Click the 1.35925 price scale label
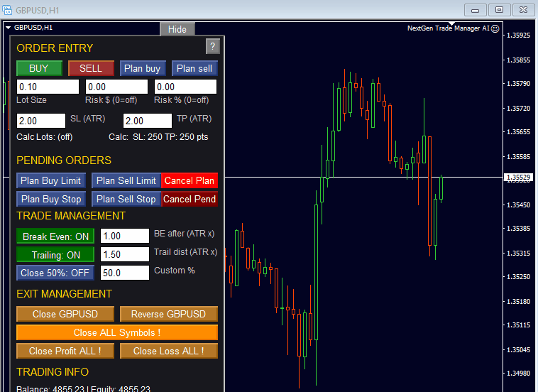Screen dimensions: 538x392 (518, 35)
